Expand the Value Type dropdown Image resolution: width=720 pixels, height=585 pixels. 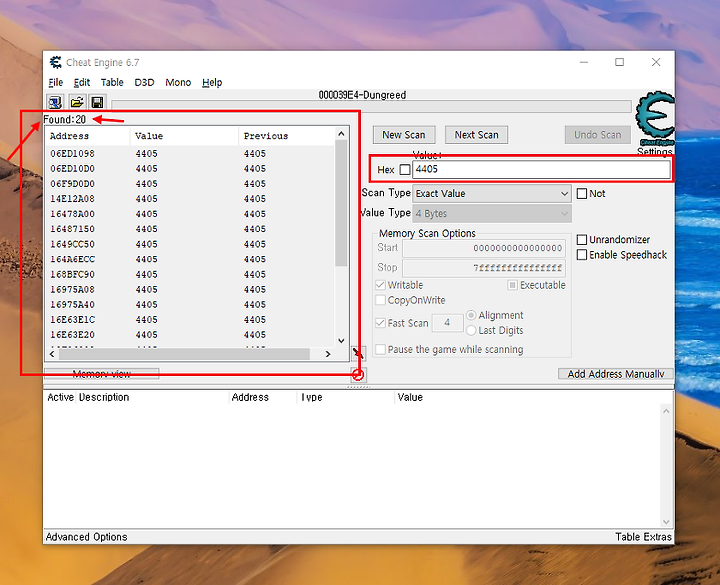point(492,214)
